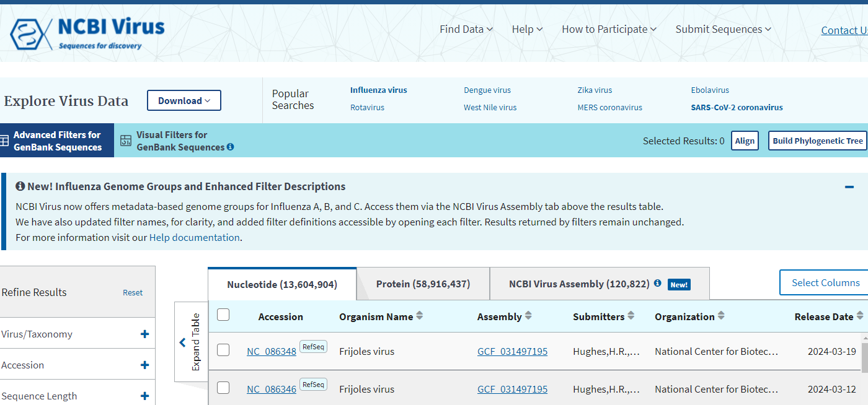Open the Find Data menu
The width and height of the screenshot is (868, 405).
point(466,29)
